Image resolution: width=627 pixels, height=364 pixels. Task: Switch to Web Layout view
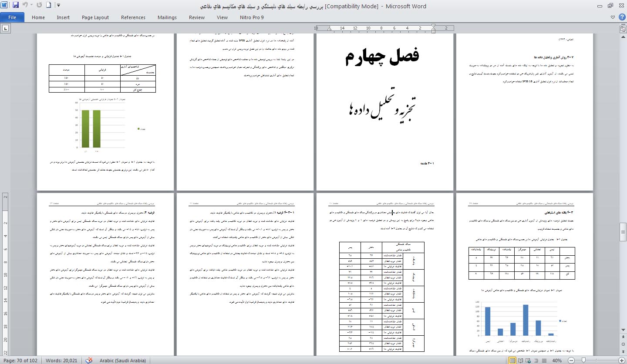[x=528, y=361]
